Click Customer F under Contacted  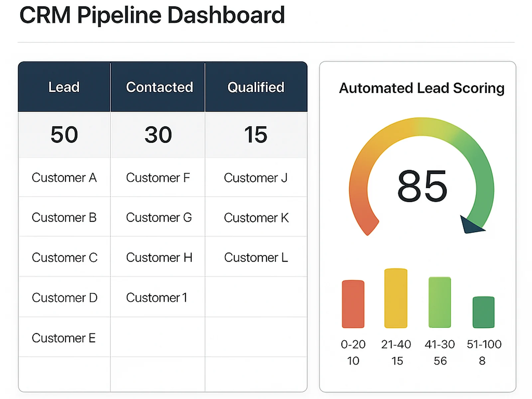158,178
